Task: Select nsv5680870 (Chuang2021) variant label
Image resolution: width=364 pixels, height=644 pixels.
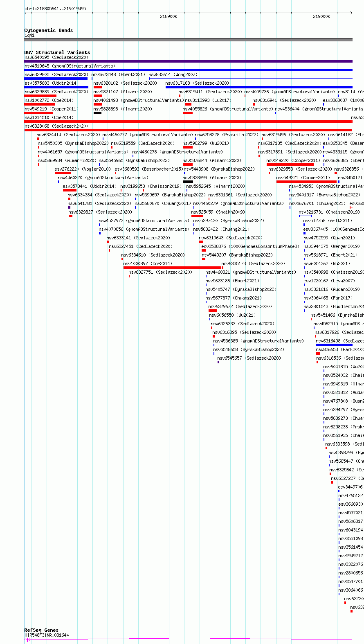Action: click(163, 203)
